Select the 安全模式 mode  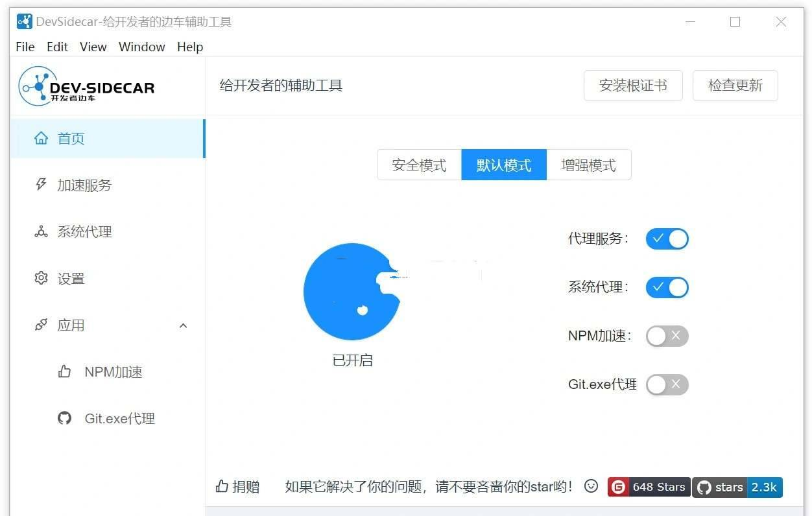coord(420,165)
